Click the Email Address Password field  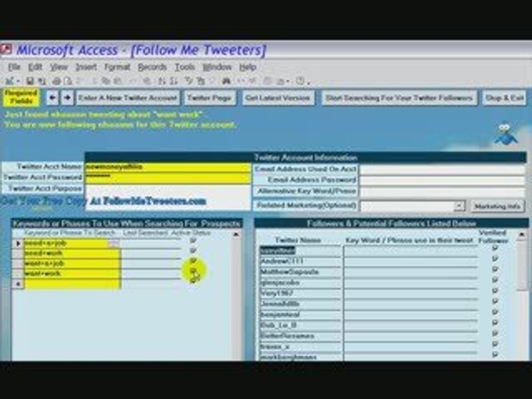click(x=442, y=180)
